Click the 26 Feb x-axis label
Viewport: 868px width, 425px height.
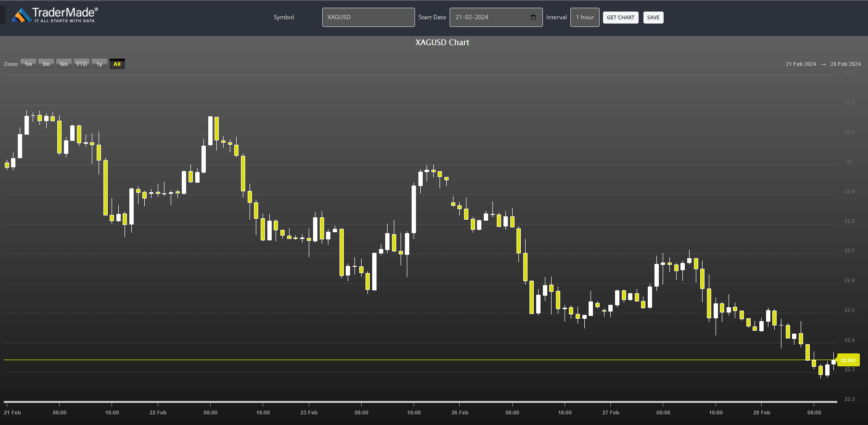click(460, 412)
